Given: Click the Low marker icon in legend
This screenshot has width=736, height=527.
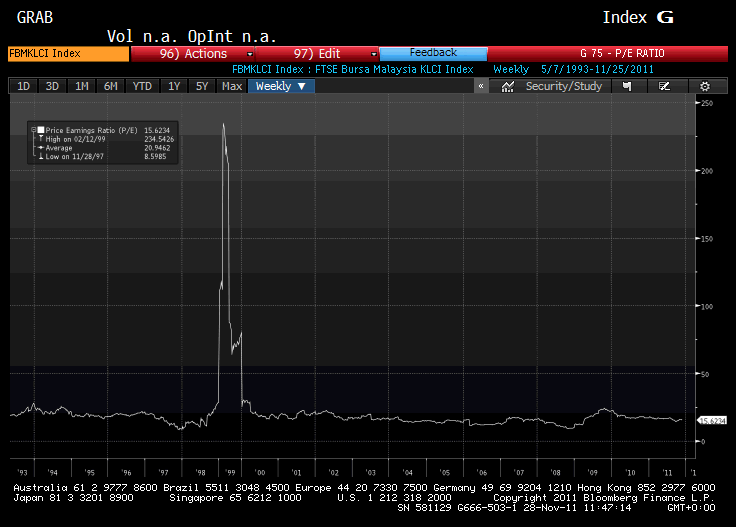Looking at the screenshot, I should 41,156.
